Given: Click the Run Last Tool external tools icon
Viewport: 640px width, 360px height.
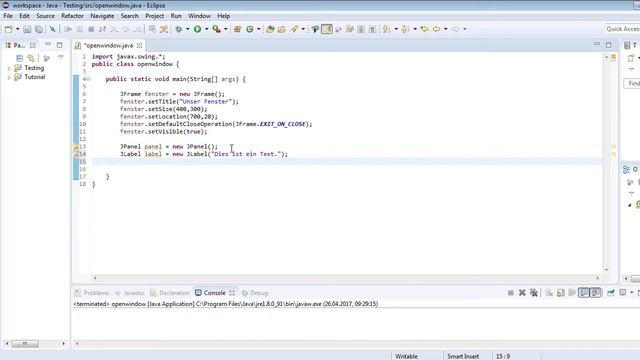Looking at the screenshot, I should tap(216, 29).
